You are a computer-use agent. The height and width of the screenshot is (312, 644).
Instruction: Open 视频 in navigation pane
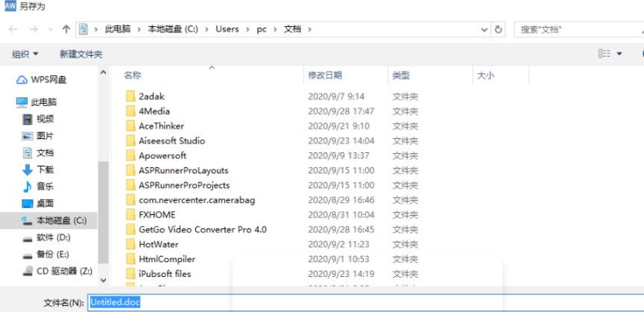(x=38, y=119)
